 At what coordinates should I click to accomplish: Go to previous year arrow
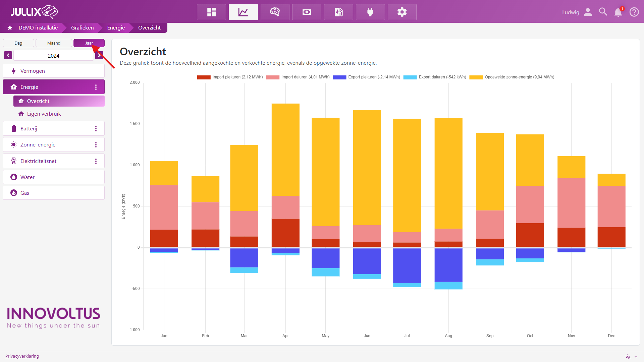(8, 56)
